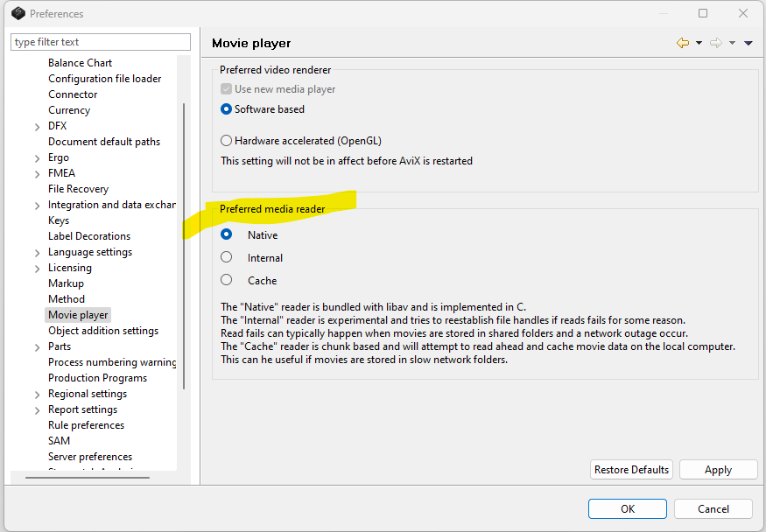Click the Restore Defaults button
This screenshot has height=532, width=766.
pyautogui.click(x=631, y=470)
